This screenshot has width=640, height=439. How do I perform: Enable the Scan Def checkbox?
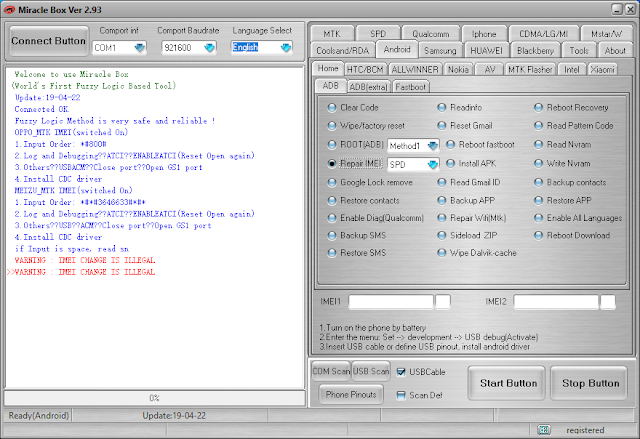point(401,395)
